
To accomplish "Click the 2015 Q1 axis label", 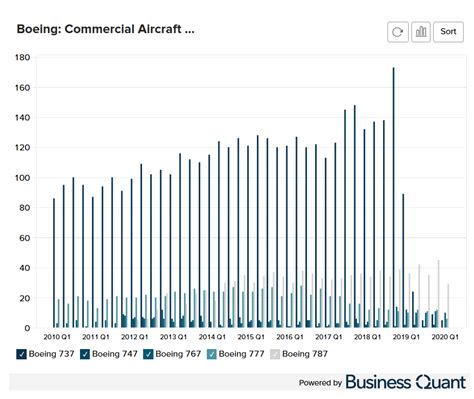I will [x=251, y=337].
